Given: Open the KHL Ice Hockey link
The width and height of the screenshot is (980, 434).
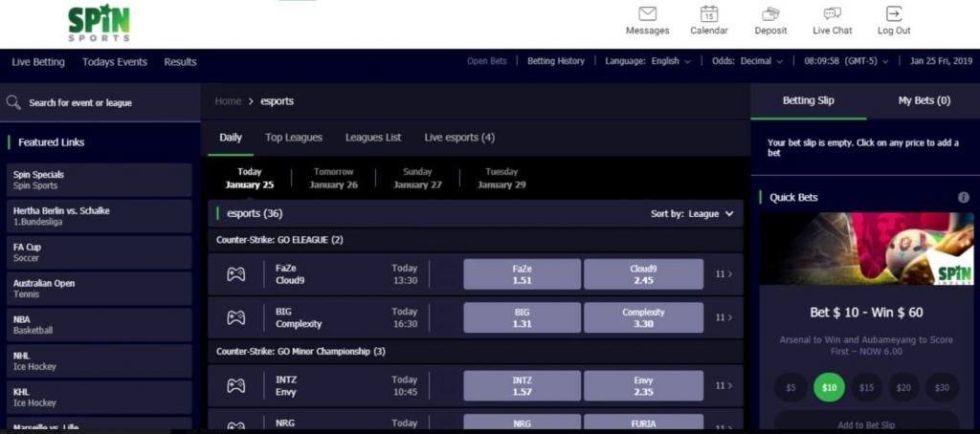Looking at the screenshot, I should 100,397.
